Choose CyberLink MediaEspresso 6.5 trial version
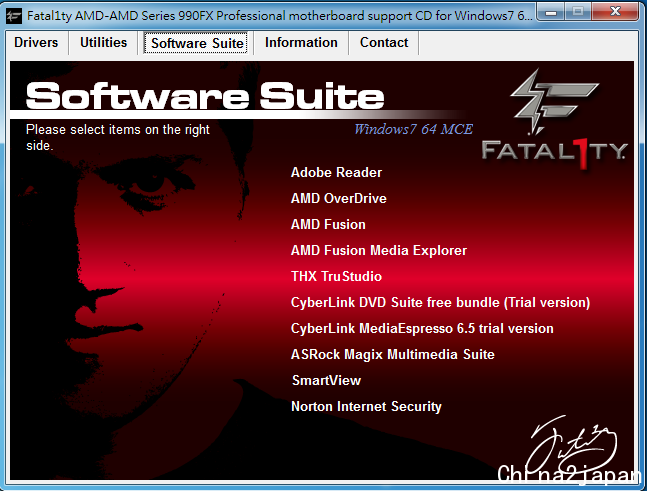The width and height of the screenshot is (647, 491). pyautogui.click(x=422, y=328)
